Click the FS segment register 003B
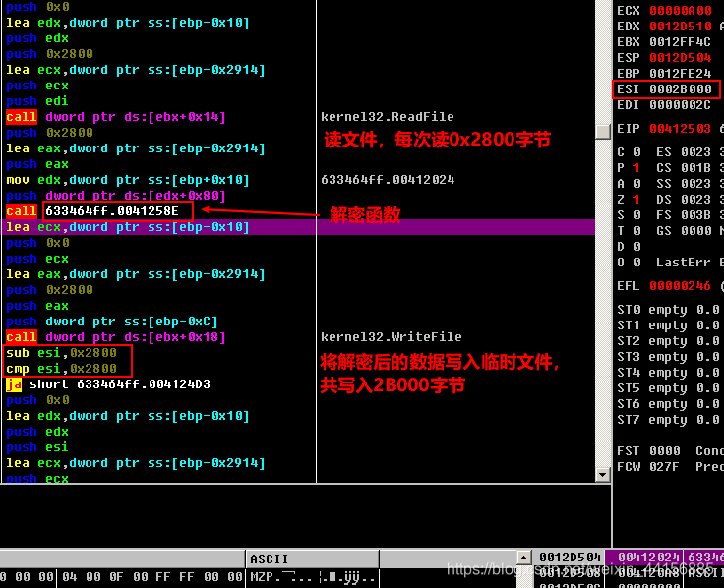The image size is (724, 588). (695, 214)
